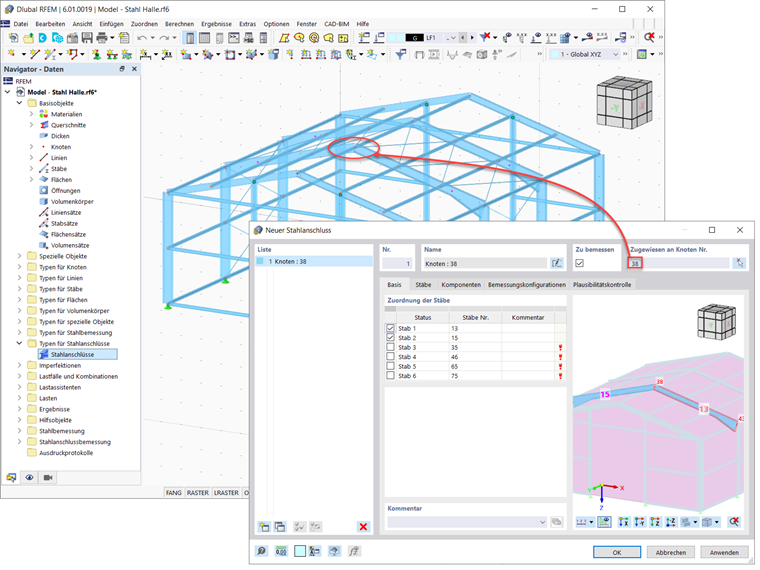Click the dialog preview navigation cube
This screenshot has height=570, width=760.
(x=716, y=321)
